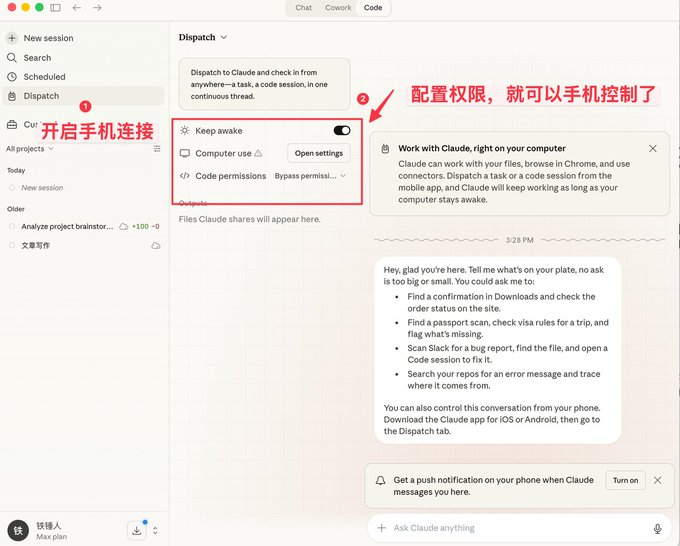
Task: Click the Dispatch to Claude description card
Action: [x=265, y=84]
